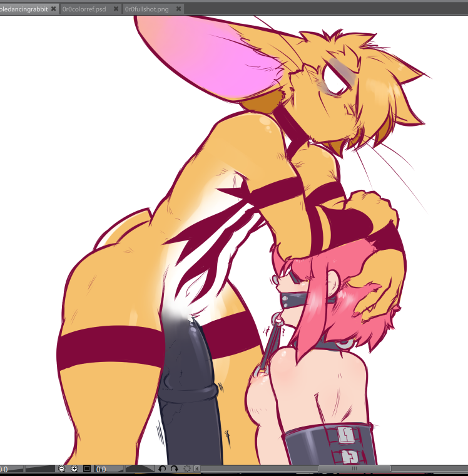Reset canvas rotation using the status bar icon
468x476 pixels.
point(186,468)
